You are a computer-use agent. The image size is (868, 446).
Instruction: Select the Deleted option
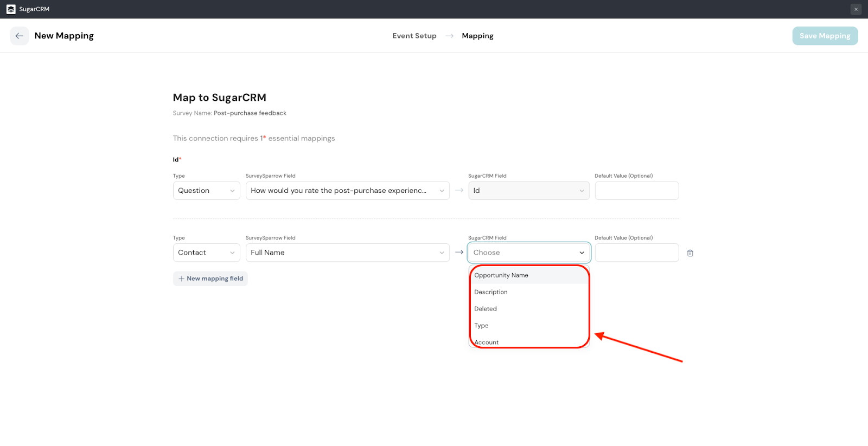tap(486, 309)
